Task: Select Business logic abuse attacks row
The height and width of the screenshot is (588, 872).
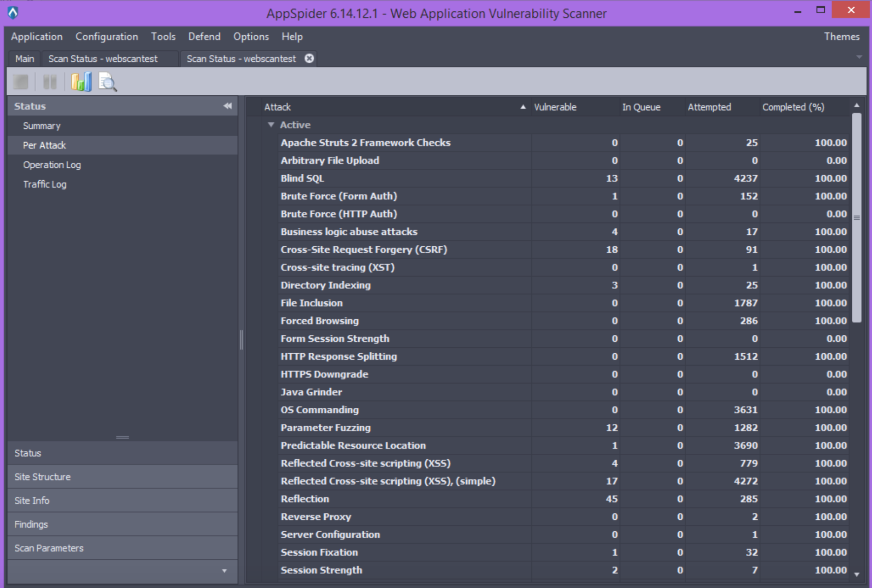Action: pos(564,232)
